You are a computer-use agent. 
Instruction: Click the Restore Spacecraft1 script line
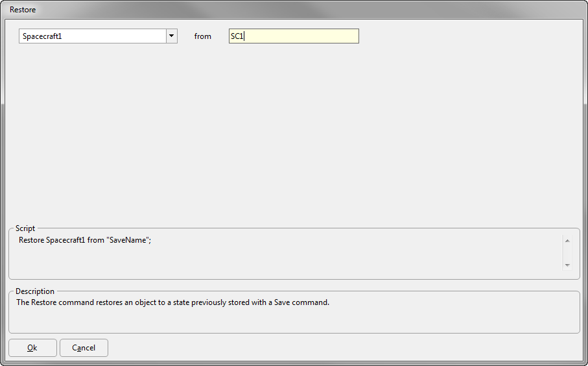coord(85,240)
